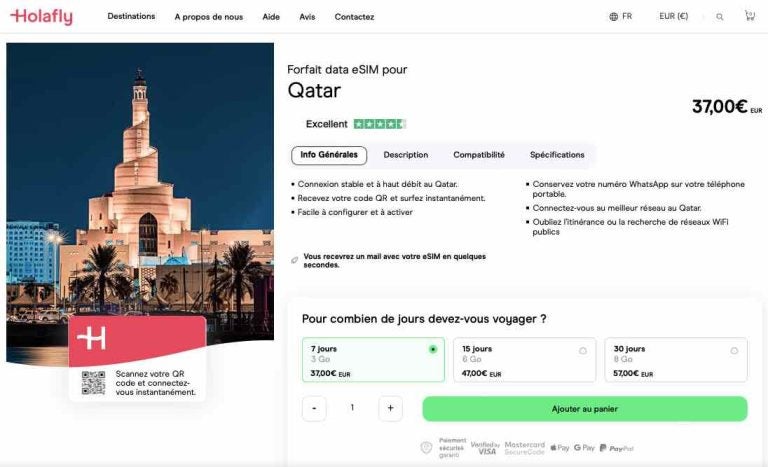This screenshot has height=467, width=768.
Task: Open the Contactez menu item
Action: (354, 17)
